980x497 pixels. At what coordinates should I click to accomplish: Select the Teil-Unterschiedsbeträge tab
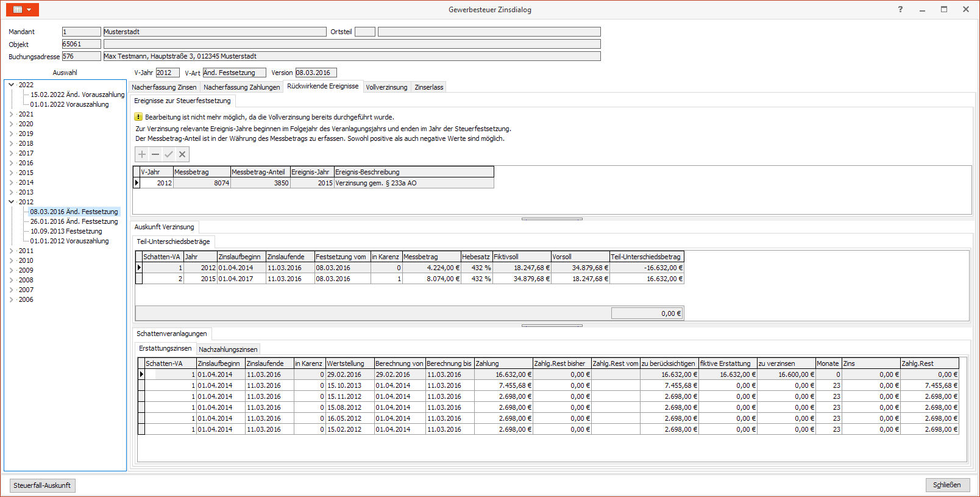coord(173,241)
